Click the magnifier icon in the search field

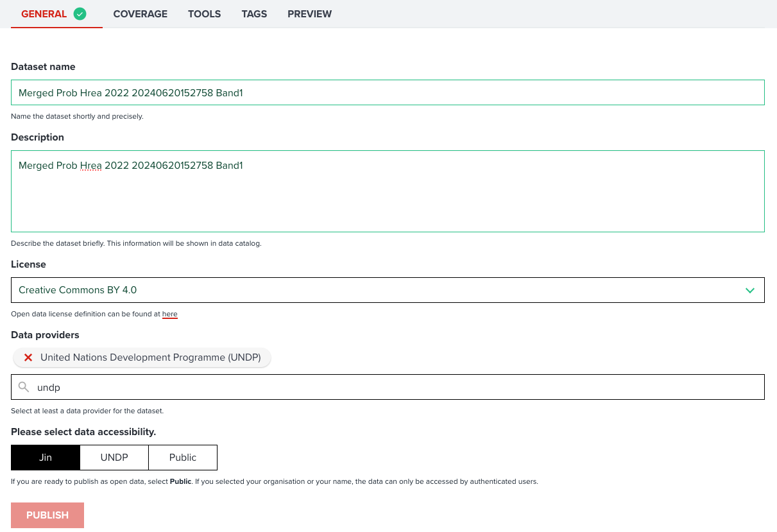pyautogui.click(x=24, y=387)
